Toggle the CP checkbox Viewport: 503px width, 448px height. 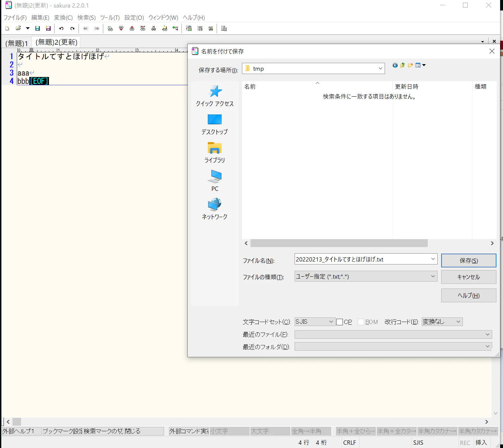click(x=340, y=322)
